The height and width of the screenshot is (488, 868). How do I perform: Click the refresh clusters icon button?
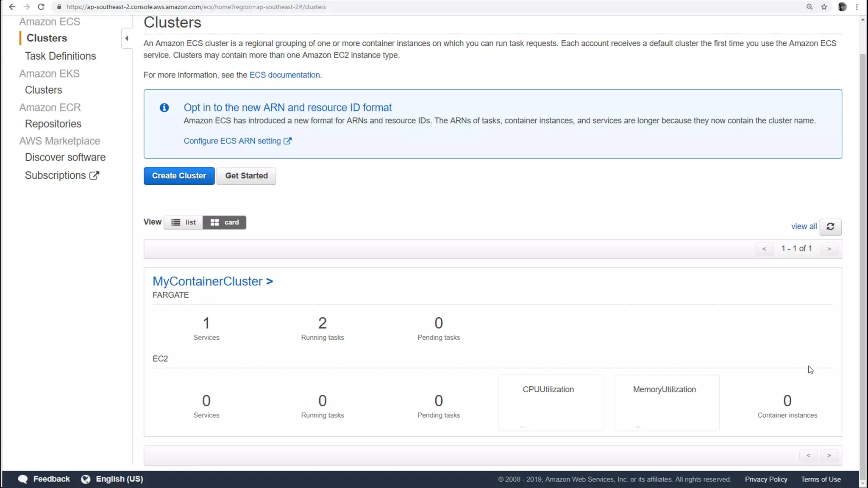[x=830, y=227]
